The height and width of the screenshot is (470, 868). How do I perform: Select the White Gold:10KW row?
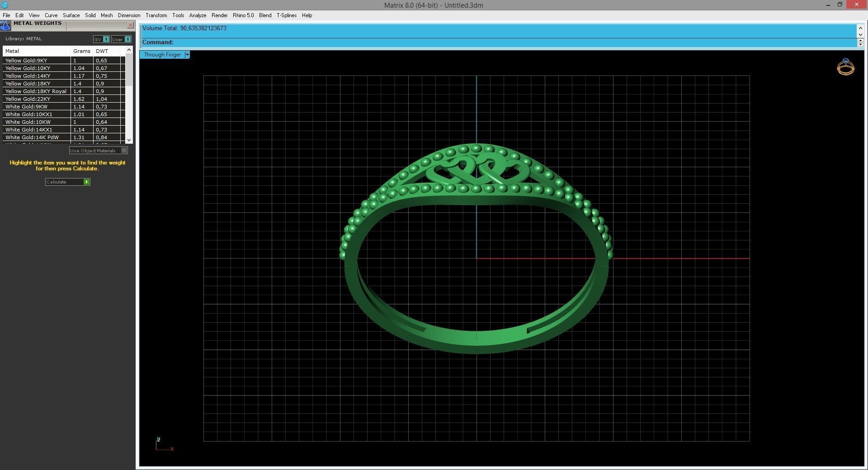pyautogui.click(x=64, y=122)
